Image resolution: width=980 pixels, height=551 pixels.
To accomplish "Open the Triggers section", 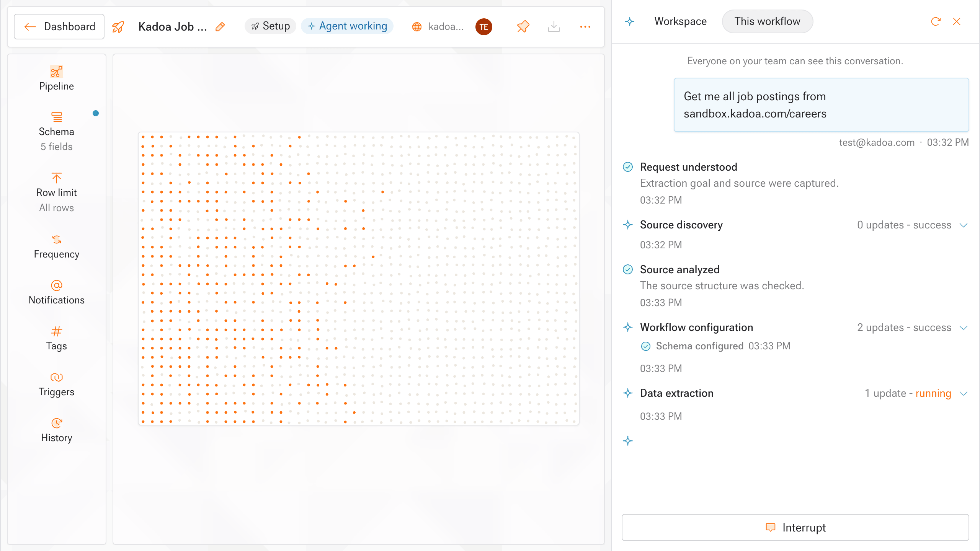I will [x=57, y=385].
